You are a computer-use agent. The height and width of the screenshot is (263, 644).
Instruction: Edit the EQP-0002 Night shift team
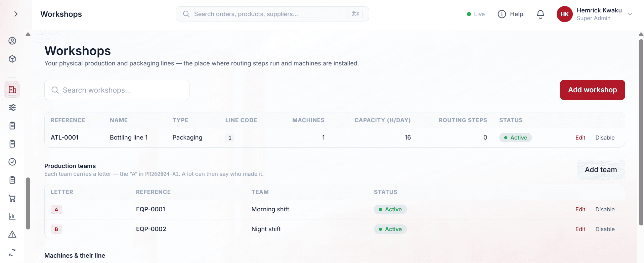(580, 229)
